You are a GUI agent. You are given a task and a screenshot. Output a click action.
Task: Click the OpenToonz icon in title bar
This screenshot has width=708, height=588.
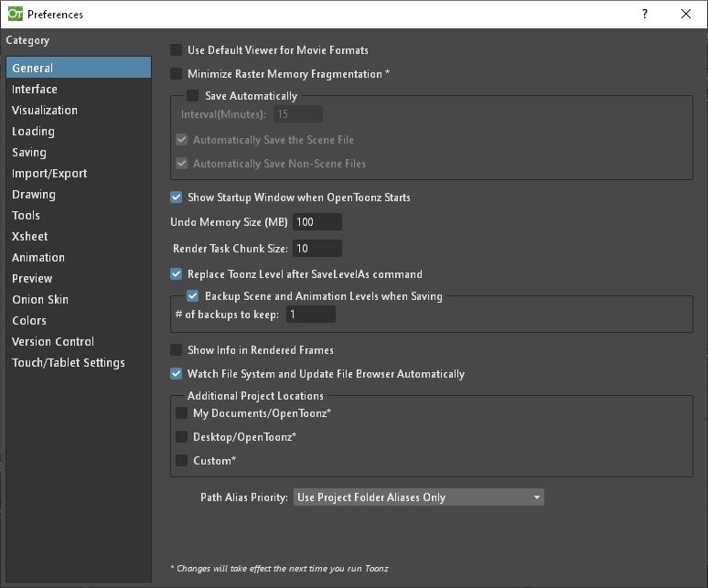[14, 14]
